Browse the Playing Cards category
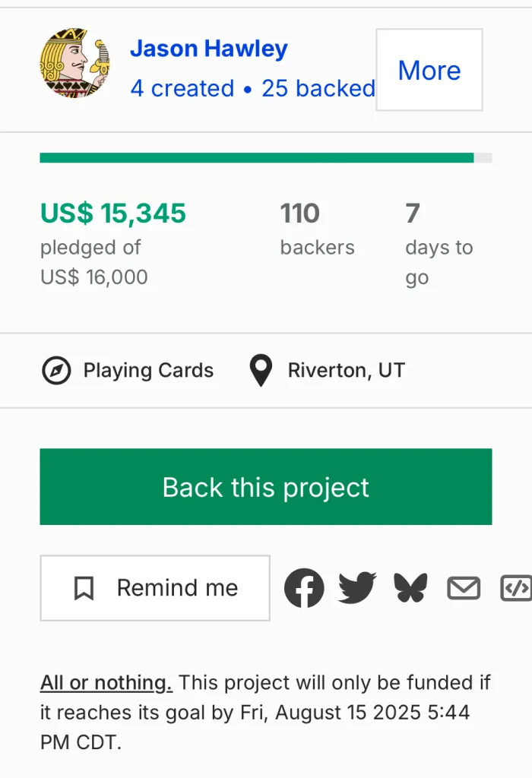 tap(148, 371)
